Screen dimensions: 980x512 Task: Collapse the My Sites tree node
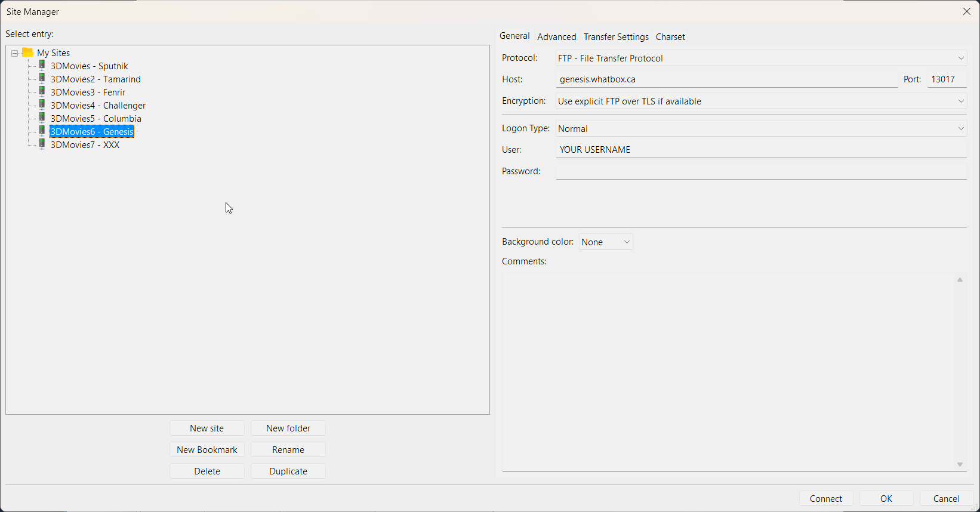tap(15, 53)
